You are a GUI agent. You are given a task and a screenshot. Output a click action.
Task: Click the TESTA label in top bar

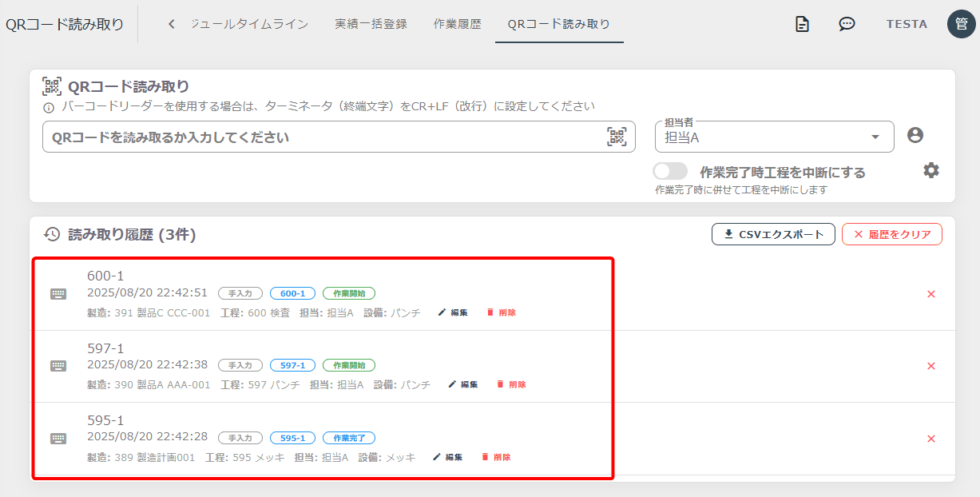coord(907,24)
